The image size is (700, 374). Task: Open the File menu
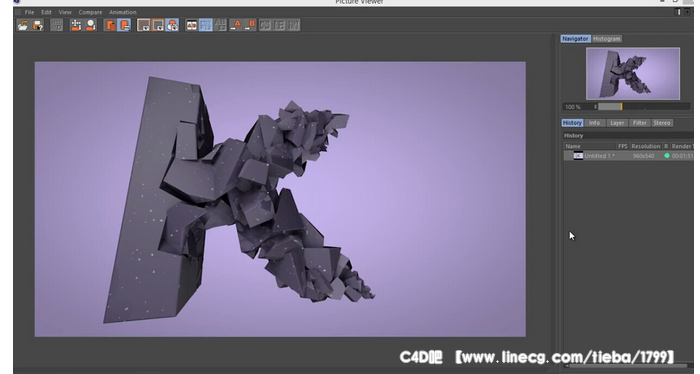tap(29, 12)
